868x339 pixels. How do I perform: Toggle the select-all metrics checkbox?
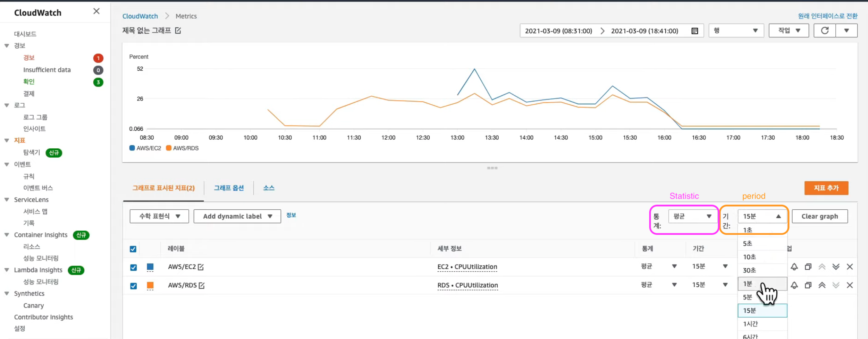pos(133,249)
